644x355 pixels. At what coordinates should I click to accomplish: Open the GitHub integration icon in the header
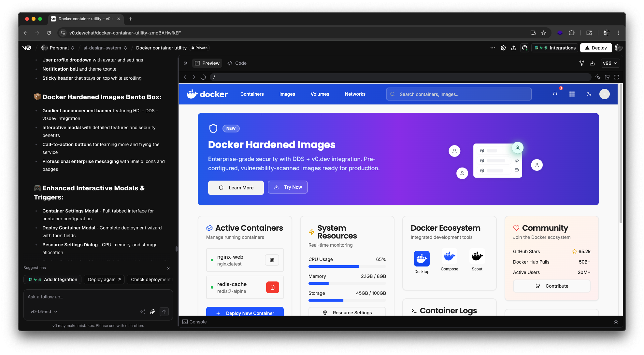coord(525,48)
